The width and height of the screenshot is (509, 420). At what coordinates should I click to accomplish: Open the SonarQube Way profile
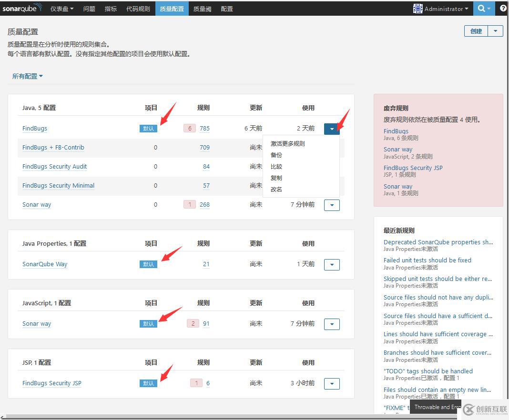(45, 264)
